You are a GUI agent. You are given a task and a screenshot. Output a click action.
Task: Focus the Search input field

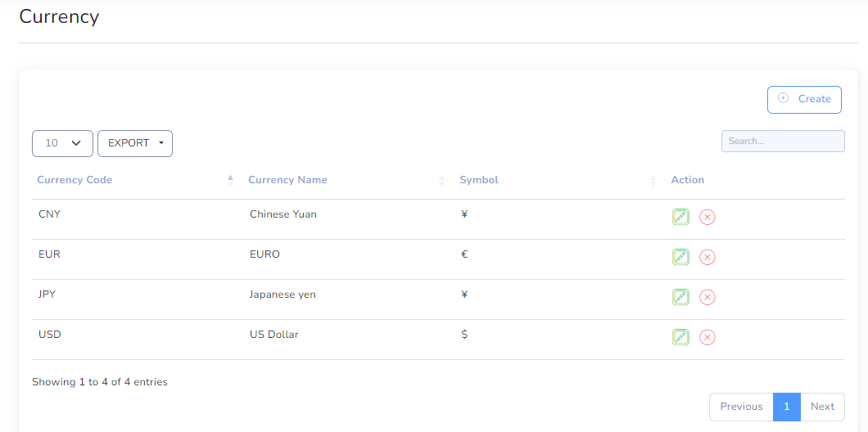point(783,141)
